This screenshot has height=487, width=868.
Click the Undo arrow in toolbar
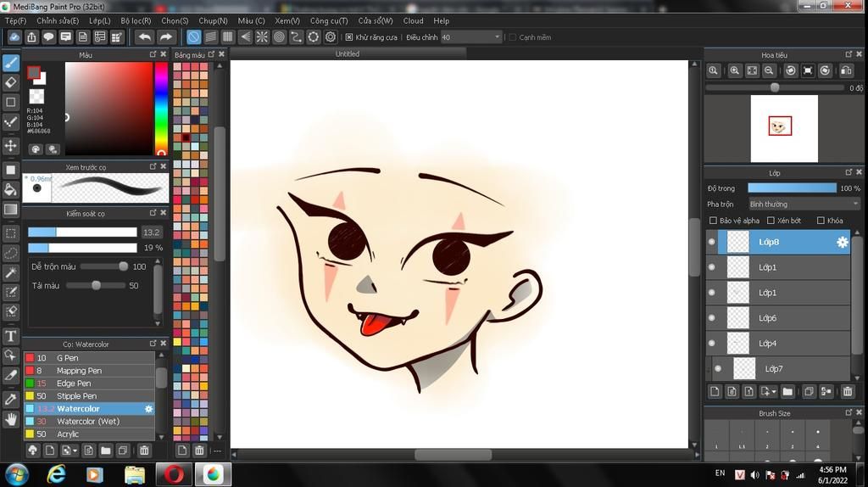pos(144,37)
